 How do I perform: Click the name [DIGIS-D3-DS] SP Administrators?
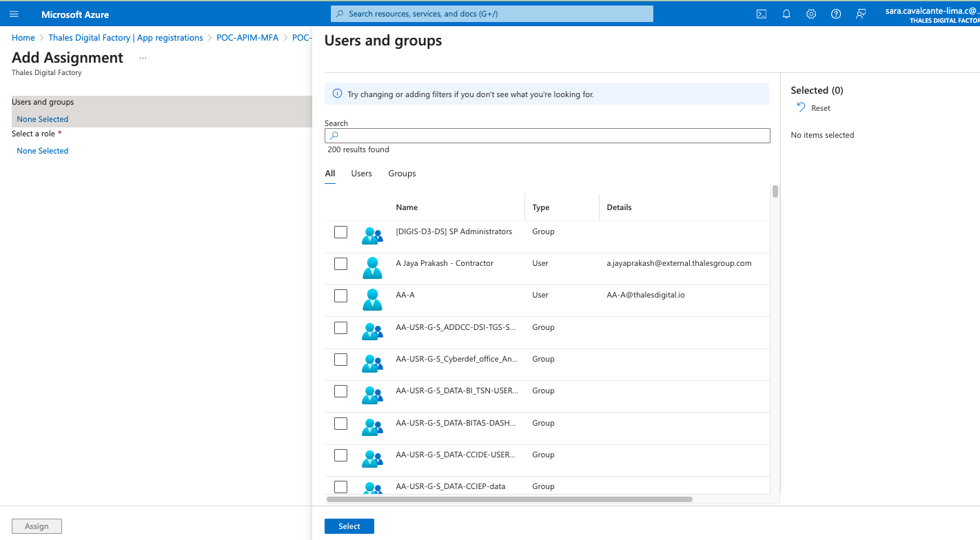(454, 231)
